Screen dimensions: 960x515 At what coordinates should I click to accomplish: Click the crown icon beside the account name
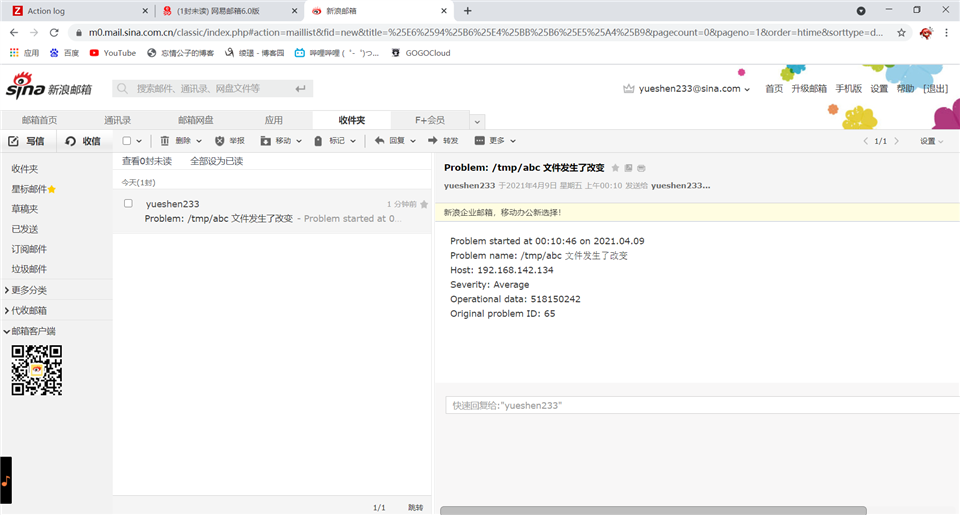pos(629,89)
